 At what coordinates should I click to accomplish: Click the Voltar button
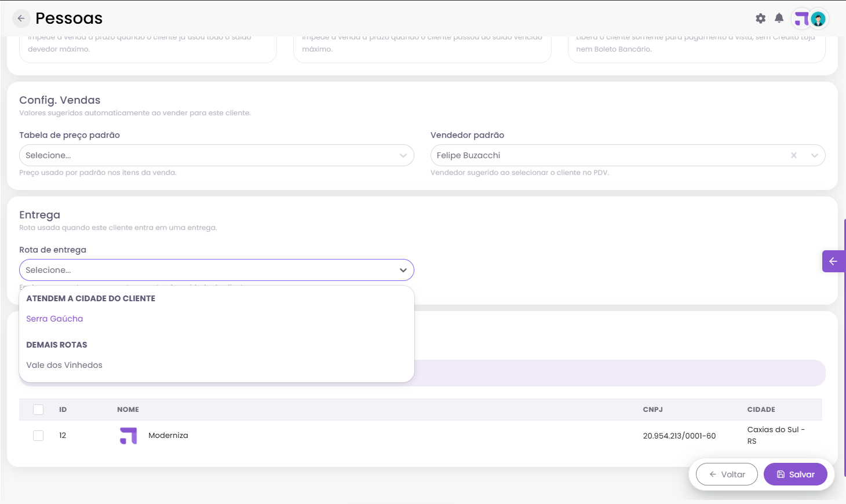[x=727, y=474]
